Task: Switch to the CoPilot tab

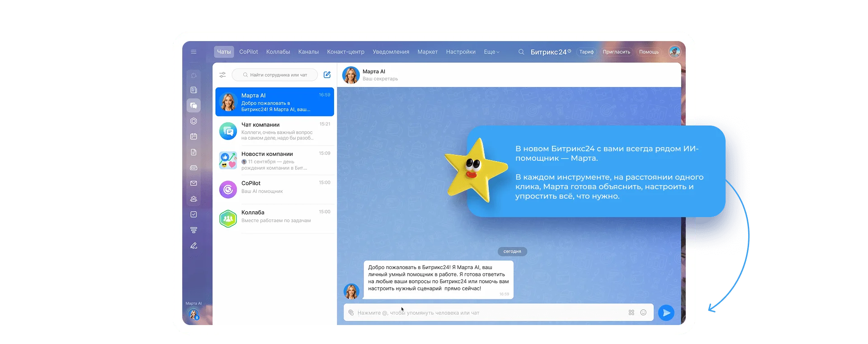Action: pyautogui.click(x=249, y=52)
